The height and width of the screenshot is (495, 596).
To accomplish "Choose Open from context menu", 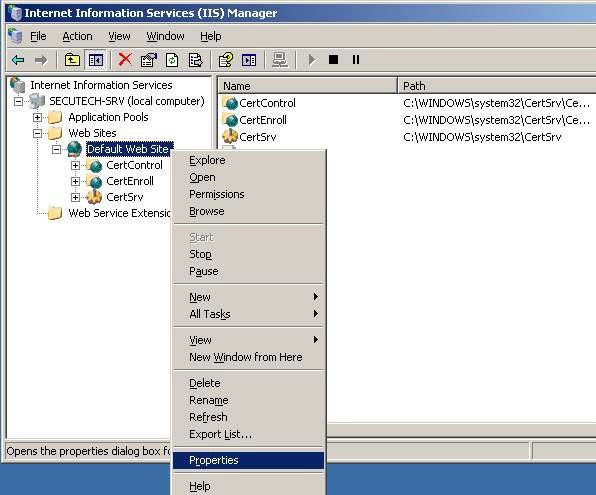I will pyautogui.click(x=249, y=177).
